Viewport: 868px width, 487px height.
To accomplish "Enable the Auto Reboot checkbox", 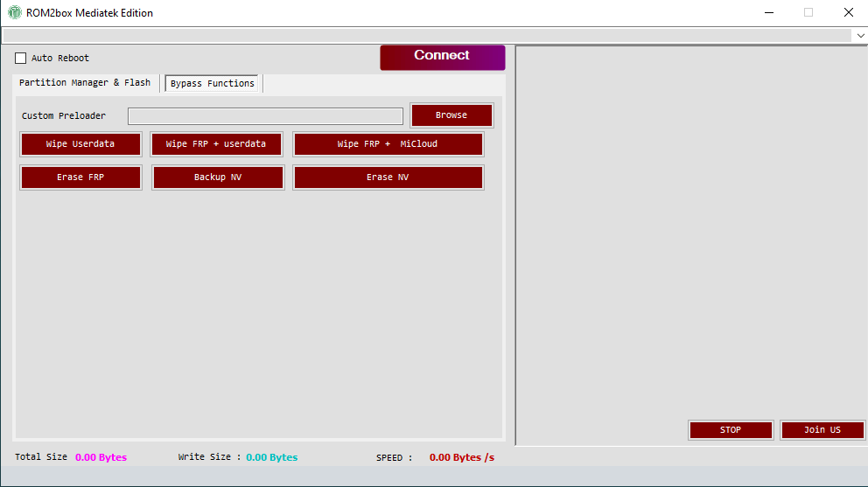I will pyautogui.click(x=21, y=59).
